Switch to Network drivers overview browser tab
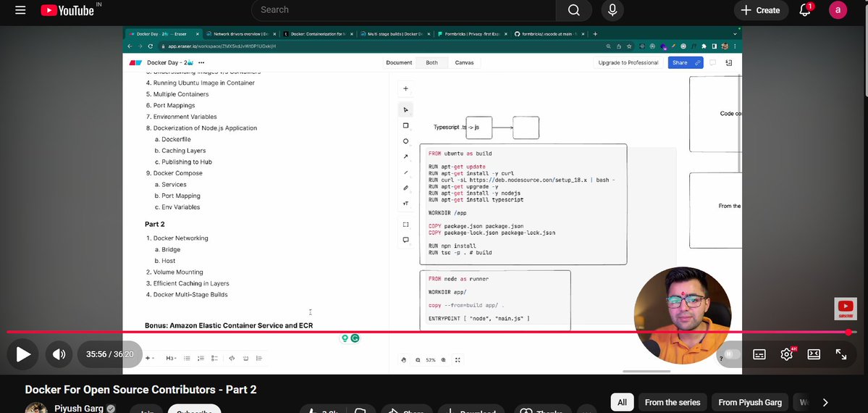Image resolution: width=868 pixels, height=413 pixels. (x=241, y=34)
